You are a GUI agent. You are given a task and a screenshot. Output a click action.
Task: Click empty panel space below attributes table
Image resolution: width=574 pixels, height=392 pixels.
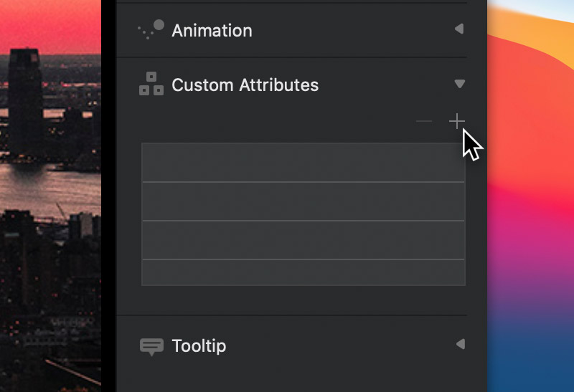303,300
